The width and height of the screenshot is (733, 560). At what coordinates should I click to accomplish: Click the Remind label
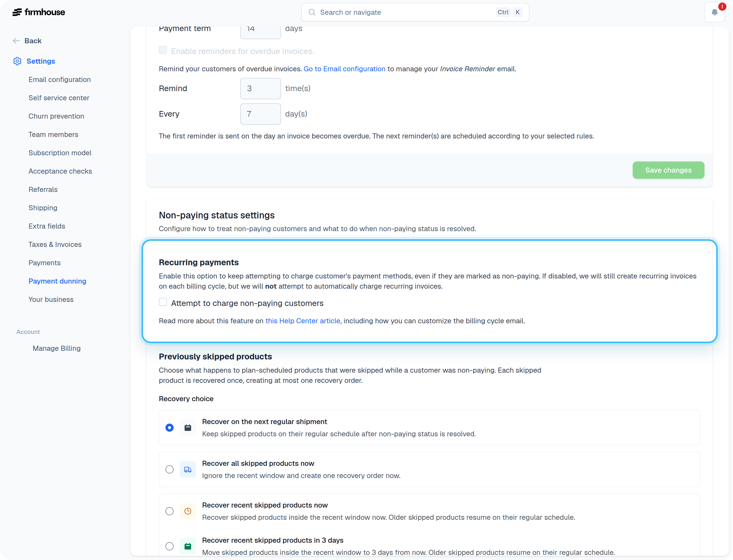pos(173,88)
